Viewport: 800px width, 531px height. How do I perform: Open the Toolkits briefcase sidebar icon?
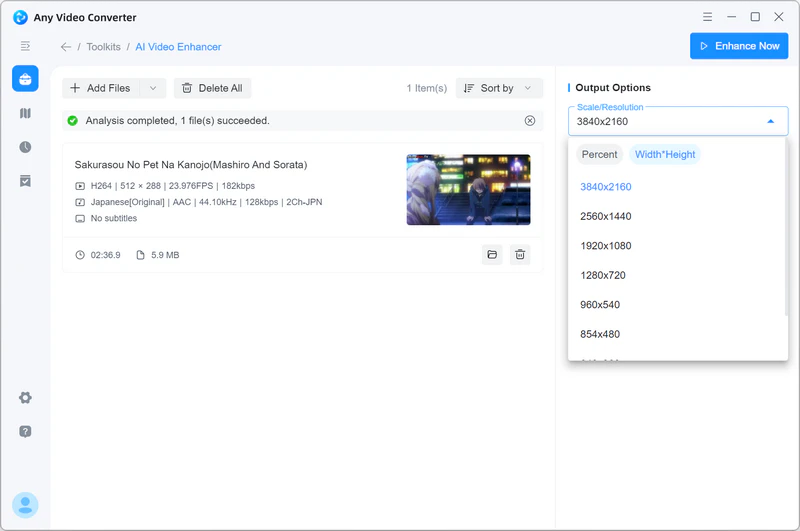pyautogui.click(x=25, y=79)
